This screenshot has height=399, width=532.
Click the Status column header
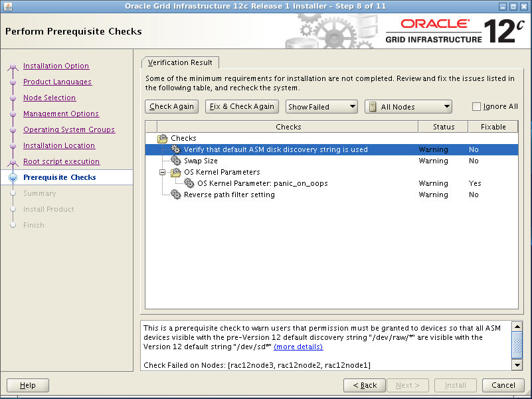click(x=443, y=127)
